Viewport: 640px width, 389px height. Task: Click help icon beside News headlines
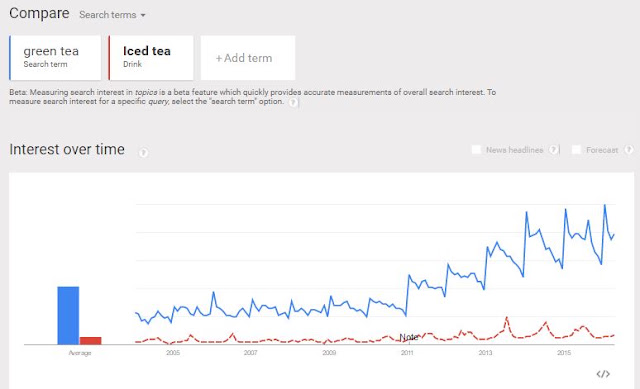point(553,150)
